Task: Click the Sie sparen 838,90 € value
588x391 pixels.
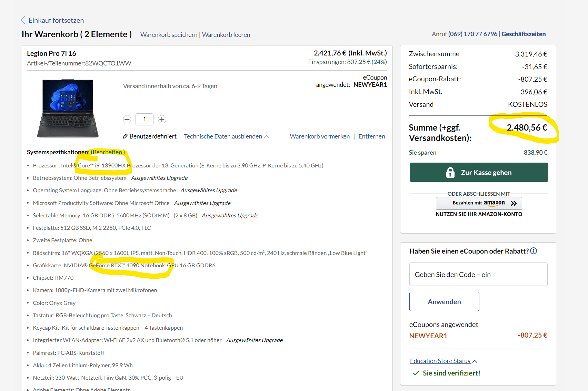Action: click(536, 153)
